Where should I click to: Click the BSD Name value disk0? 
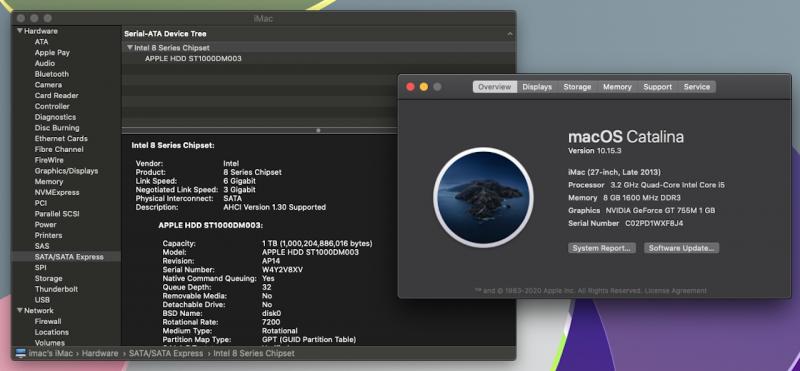[x=271, y=313]
